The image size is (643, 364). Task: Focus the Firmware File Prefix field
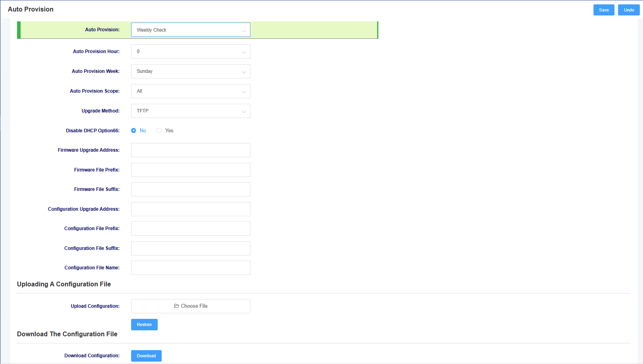pyautogui.click(x=191, y=170)
